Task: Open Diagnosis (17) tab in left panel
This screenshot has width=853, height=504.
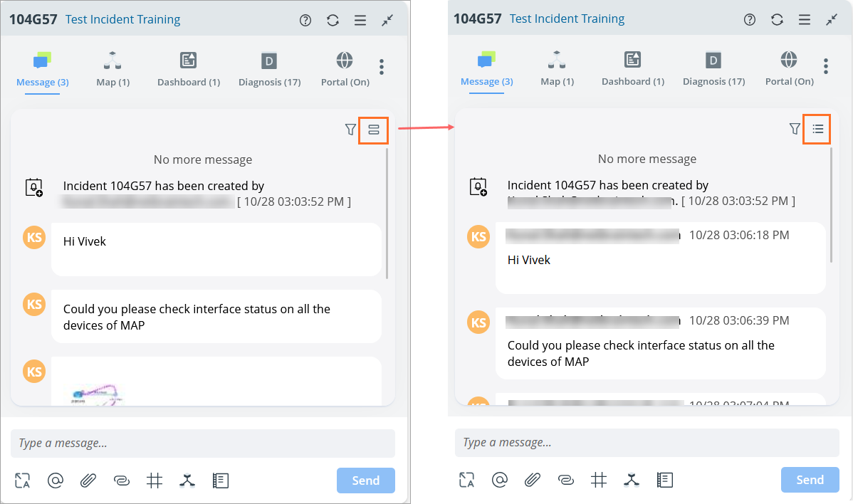Action: click(269, 69)
